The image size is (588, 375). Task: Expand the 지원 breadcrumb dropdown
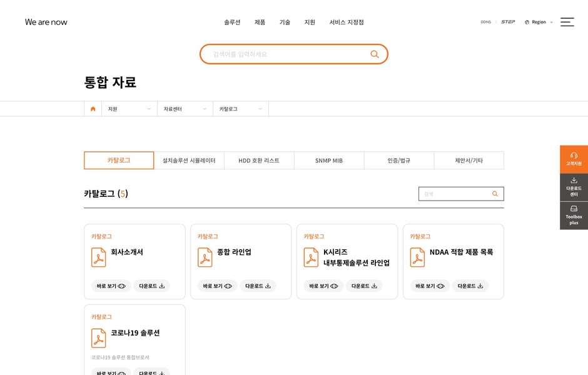pos(129,109)
